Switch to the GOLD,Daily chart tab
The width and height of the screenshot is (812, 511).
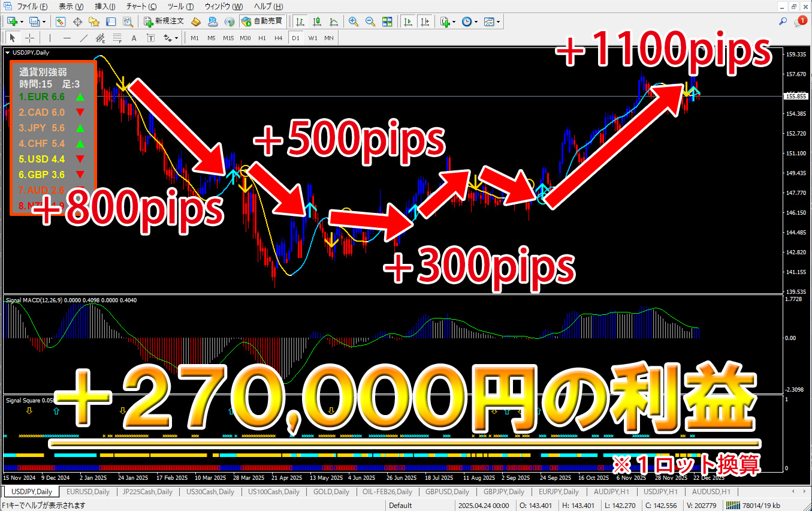pyautogui.click(x=331, y=492)
